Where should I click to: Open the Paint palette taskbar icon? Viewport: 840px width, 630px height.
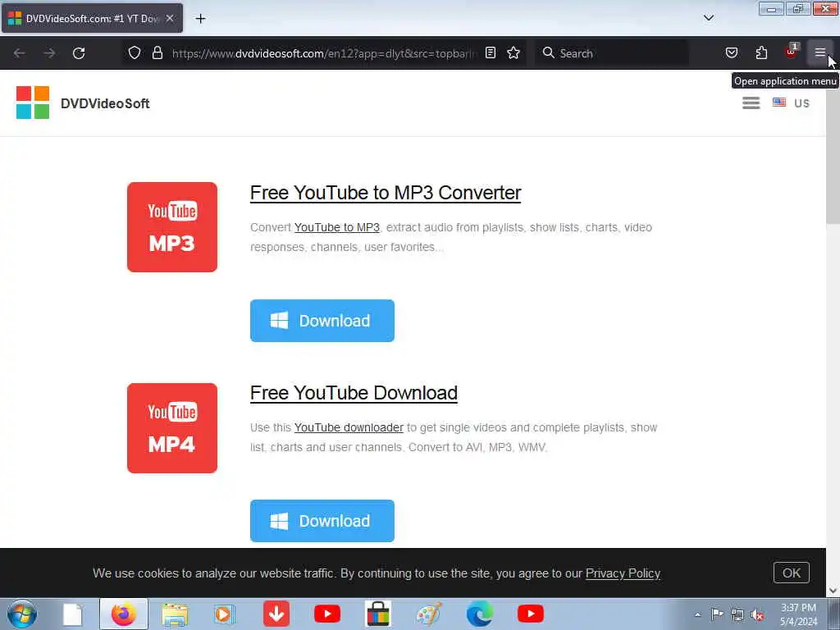[428, 614]
